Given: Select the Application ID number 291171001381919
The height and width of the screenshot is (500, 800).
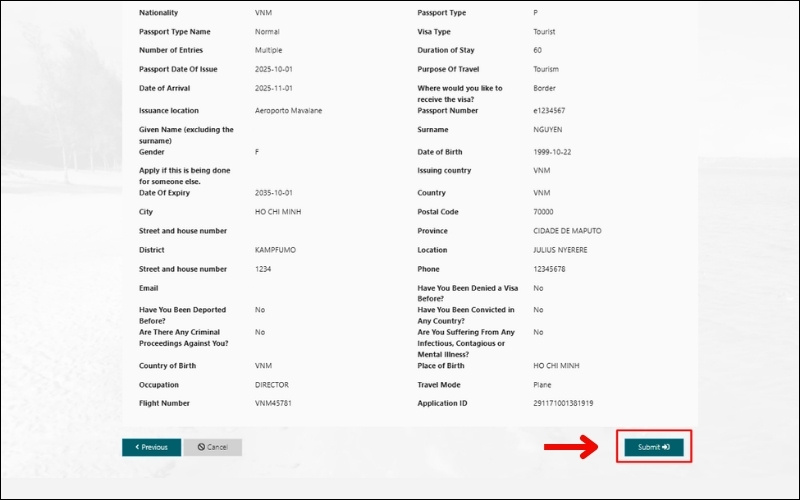Looking at the screenshot, I should click(x=563, y=403).
